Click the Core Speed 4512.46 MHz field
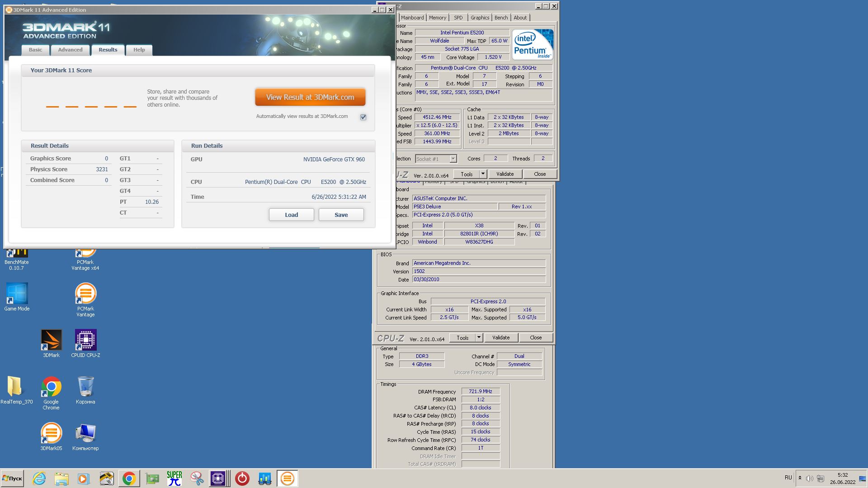 (x=437, y=117)
